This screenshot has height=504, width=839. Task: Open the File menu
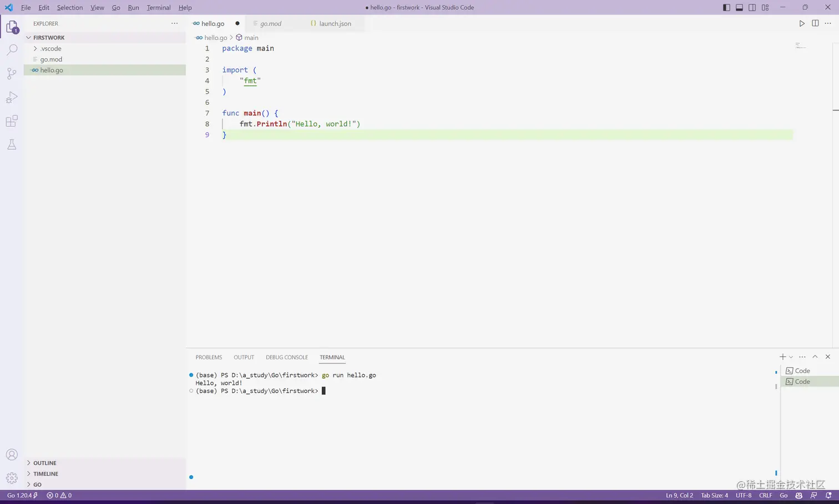click(26, 7)
